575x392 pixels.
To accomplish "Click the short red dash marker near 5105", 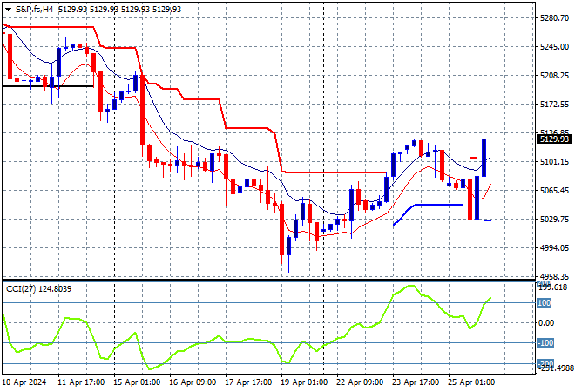I will pos(473,158).
